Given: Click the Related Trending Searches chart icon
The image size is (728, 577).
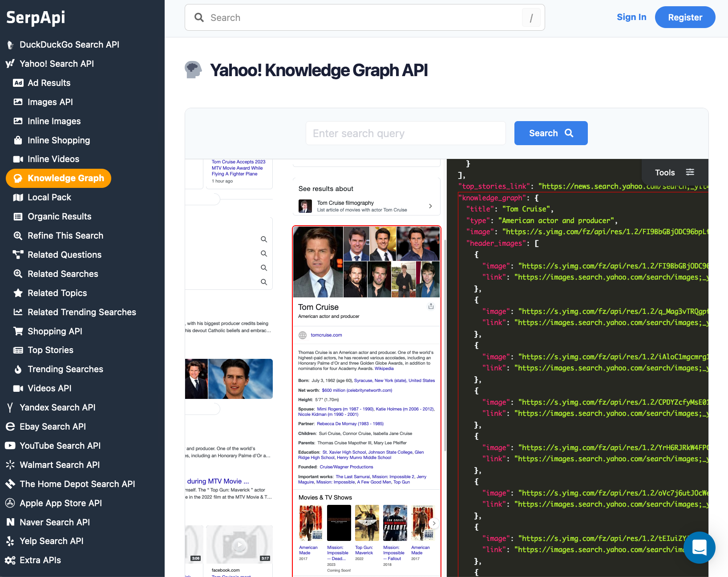Looking at the screenshot, I should point(18,312).
